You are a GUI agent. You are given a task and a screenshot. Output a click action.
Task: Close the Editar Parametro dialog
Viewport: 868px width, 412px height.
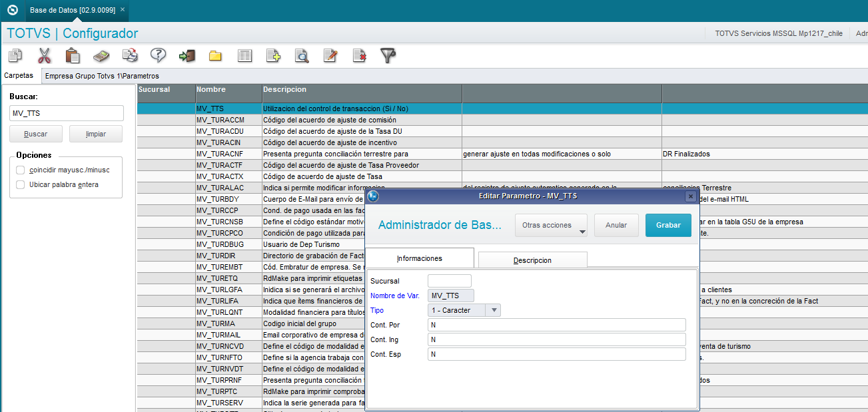click(x=690, y=196)
